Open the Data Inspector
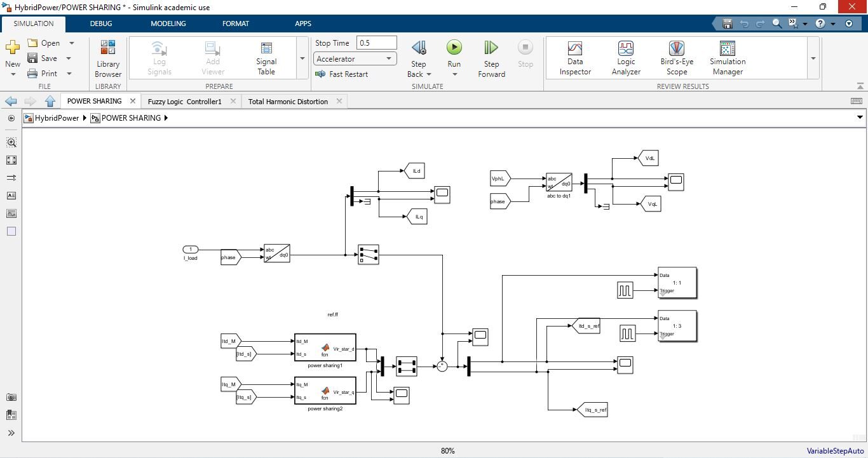Screen dimensions: 868x458 [x=575, y=58]
